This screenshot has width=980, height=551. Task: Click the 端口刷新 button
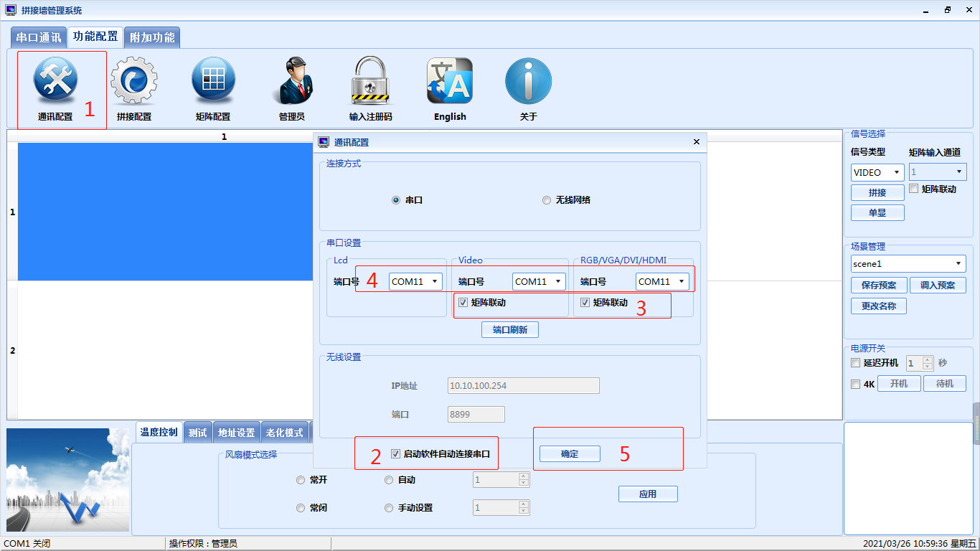pyautogui.click(x=509, y=330)
